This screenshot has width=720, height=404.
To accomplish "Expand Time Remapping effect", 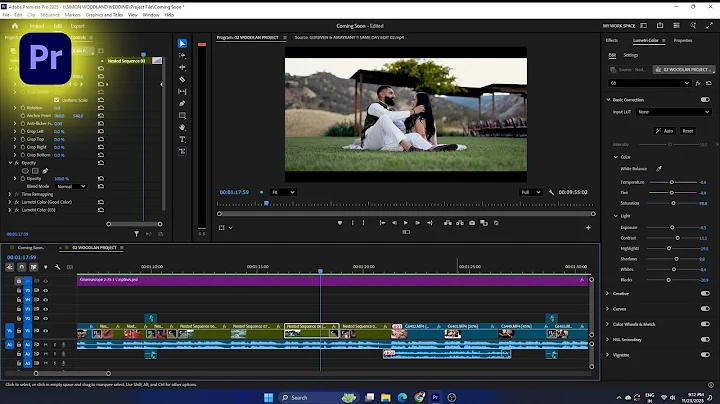I will pos(10,194).
